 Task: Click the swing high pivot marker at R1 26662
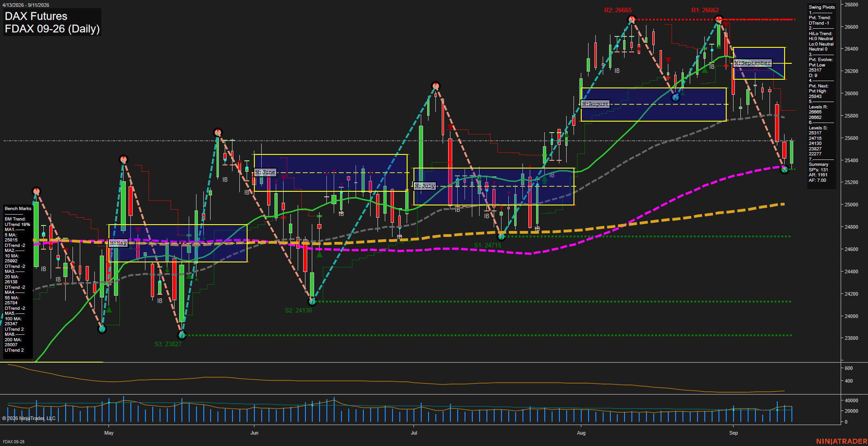[x=719, y=19]
